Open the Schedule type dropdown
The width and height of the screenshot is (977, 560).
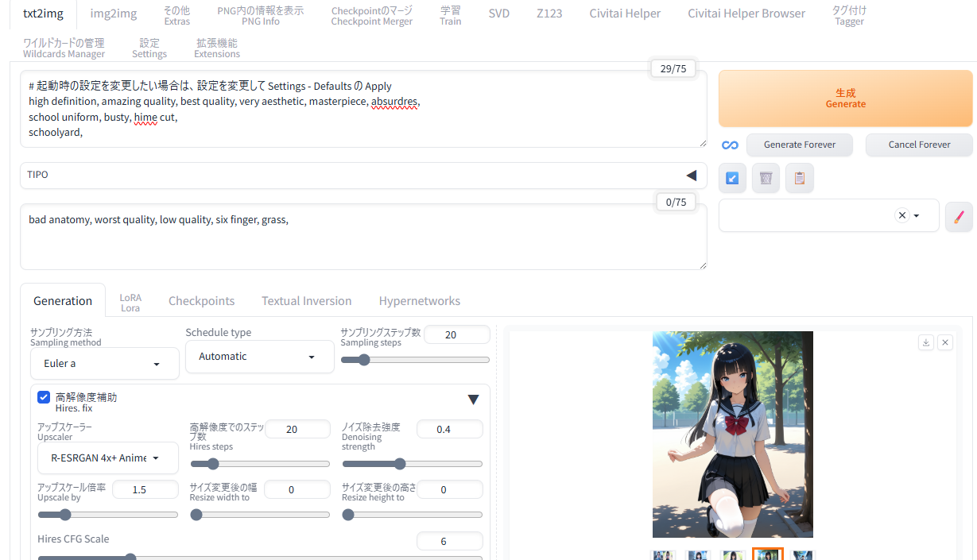coord(259,357)
